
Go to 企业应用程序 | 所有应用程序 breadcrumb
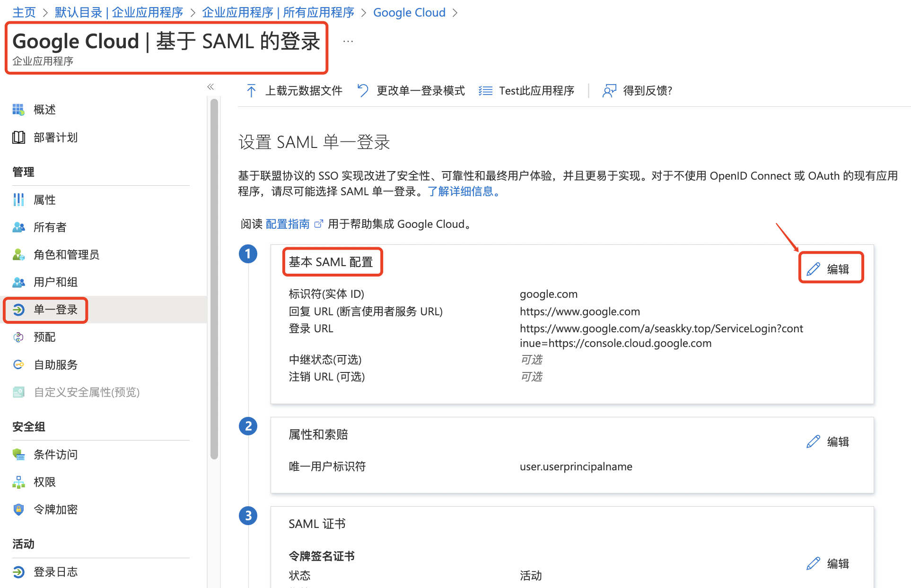(278, 12)
